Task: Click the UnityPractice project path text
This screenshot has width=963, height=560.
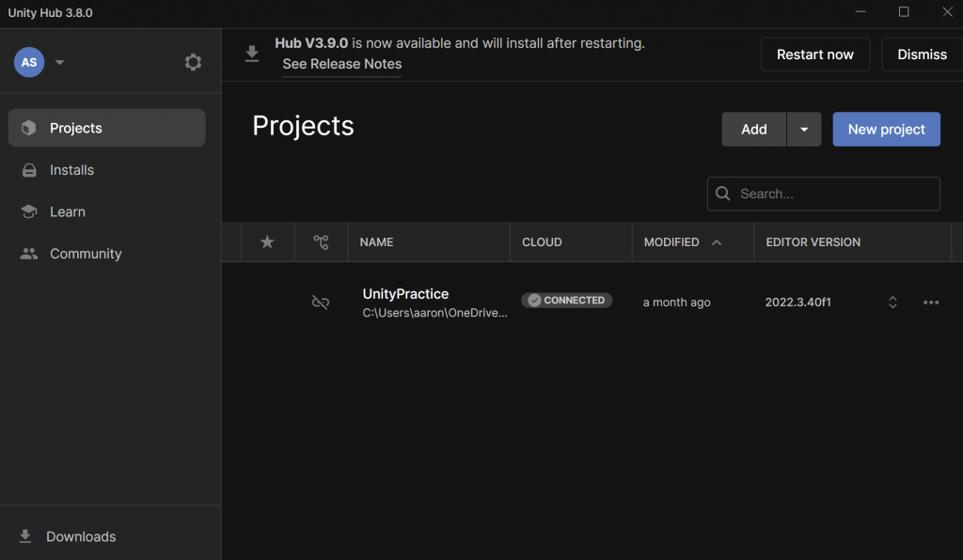Action: tap(434, 313)
